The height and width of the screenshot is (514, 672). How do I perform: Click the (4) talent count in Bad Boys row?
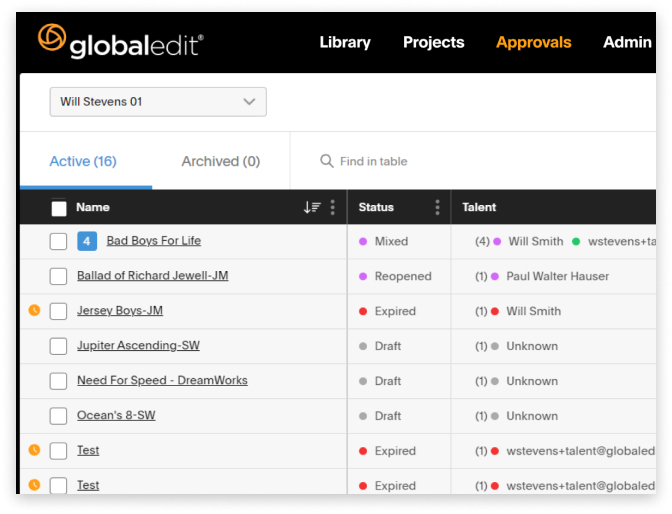[482, 241]
